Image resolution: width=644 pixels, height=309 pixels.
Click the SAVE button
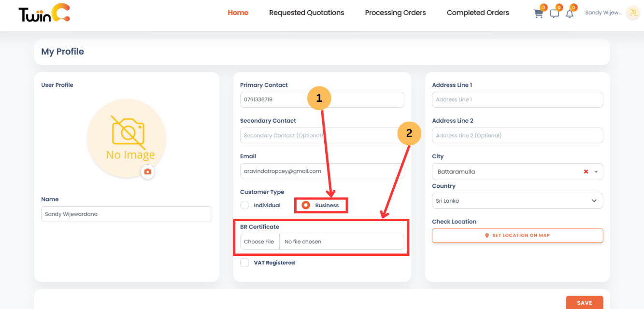[584, 302]
